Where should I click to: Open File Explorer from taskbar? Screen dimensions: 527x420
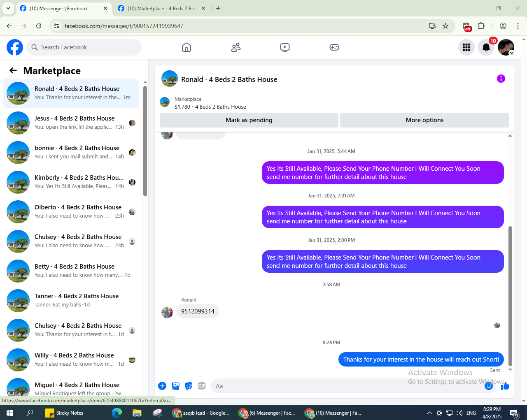tap(137, 413)
